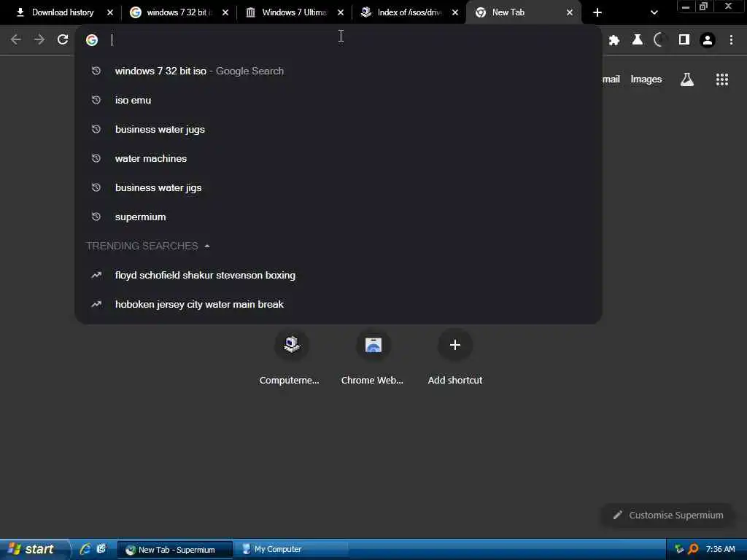Close the Download history tab
This screenshot has width=747, height=560.
(110, 13)
